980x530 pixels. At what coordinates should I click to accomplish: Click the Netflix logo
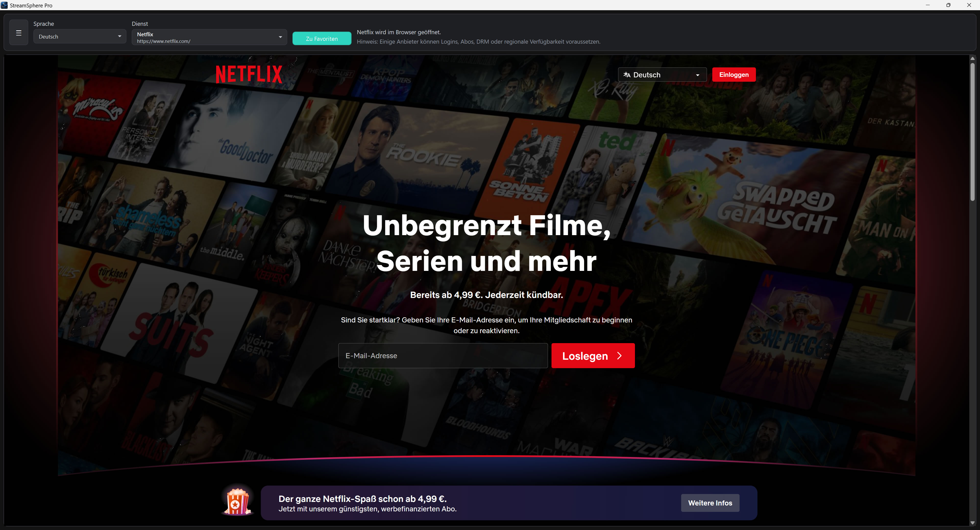[249, 75]
